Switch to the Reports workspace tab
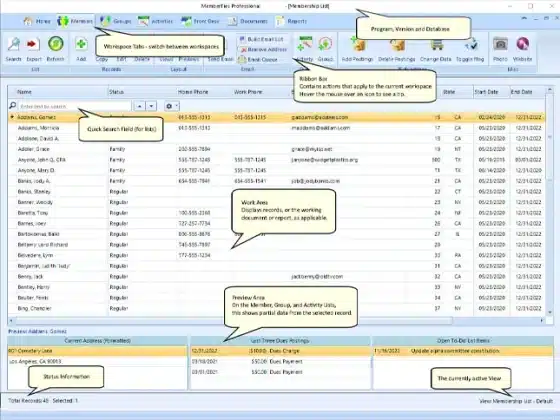 291,21
